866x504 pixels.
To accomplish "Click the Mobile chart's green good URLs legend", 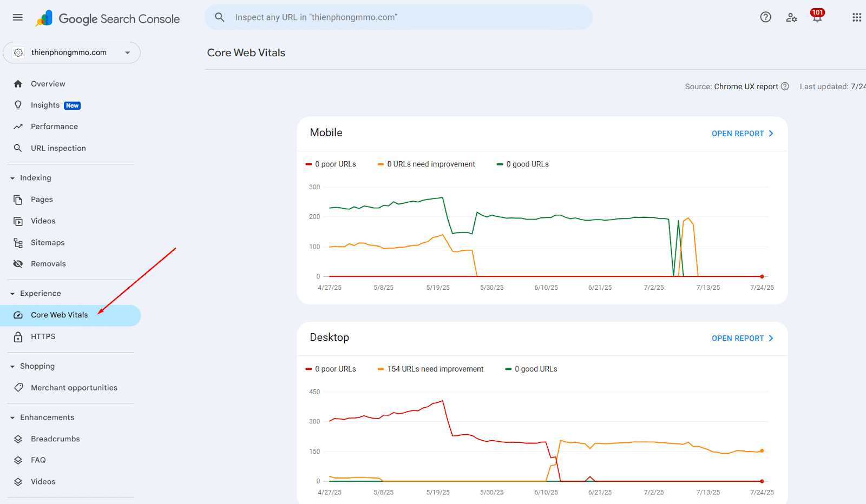I will click(x=523, y=164).
